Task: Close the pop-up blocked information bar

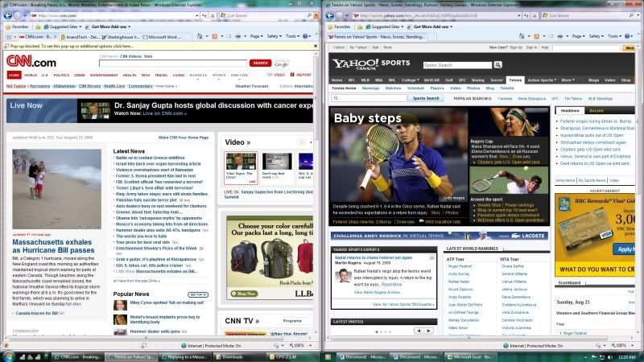Action: pos(316,46)
